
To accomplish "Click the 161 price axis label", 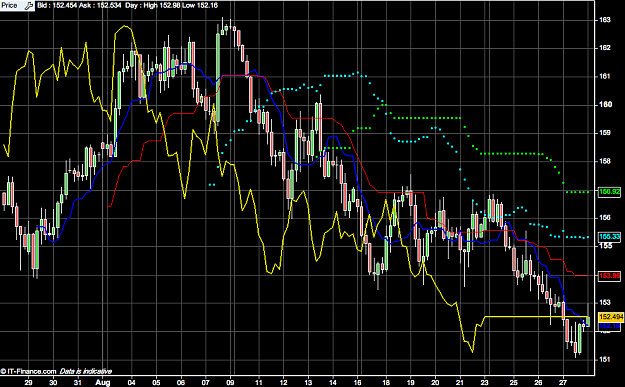I will pos(604,76).
